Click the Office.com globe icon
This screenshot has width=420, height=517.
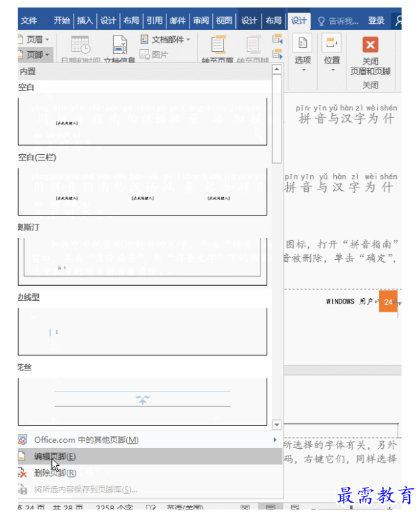point(22,440)
